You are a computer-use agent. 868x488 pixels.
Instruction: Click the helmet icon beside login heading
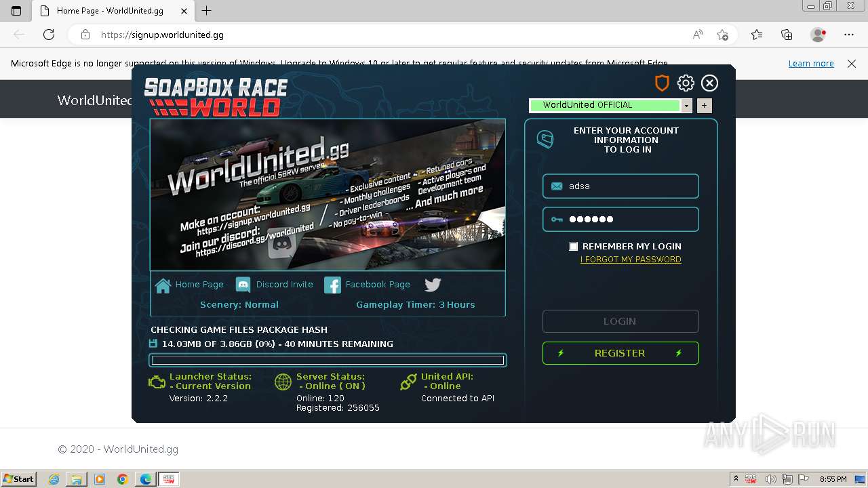coord(545,140)
